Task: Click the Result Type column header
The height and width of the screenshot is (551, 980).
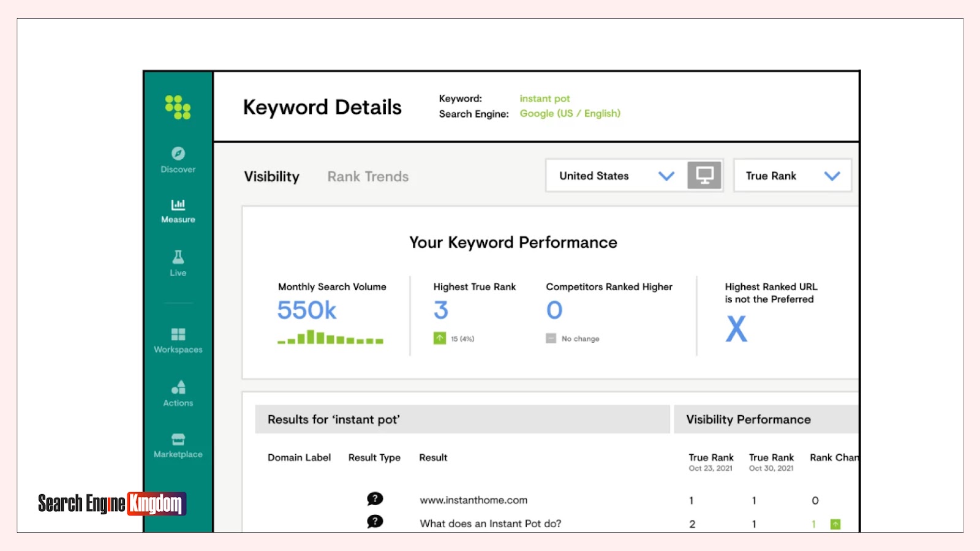Action: (x=374, y=458)
